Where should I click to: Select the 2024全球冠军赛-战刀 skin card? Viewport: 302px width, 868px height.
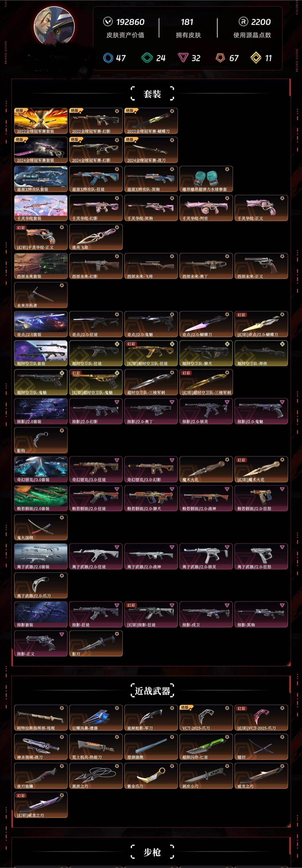pyautogui.click(x=151, y=150)
